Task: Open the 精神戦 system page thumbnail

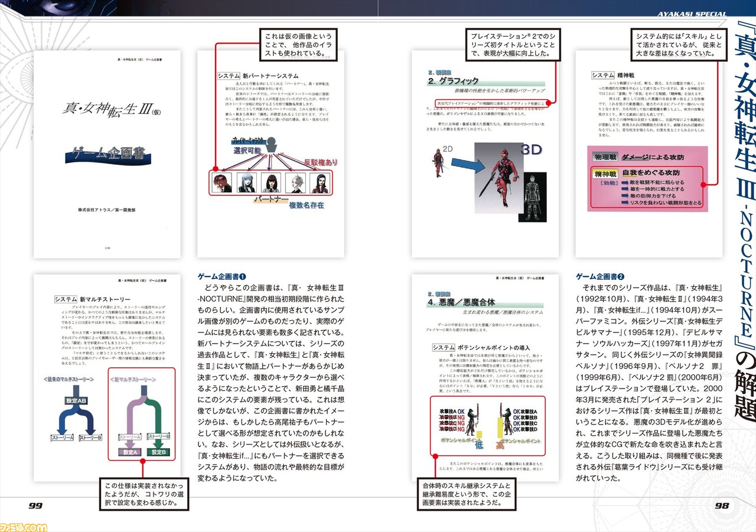Action: 649,154
